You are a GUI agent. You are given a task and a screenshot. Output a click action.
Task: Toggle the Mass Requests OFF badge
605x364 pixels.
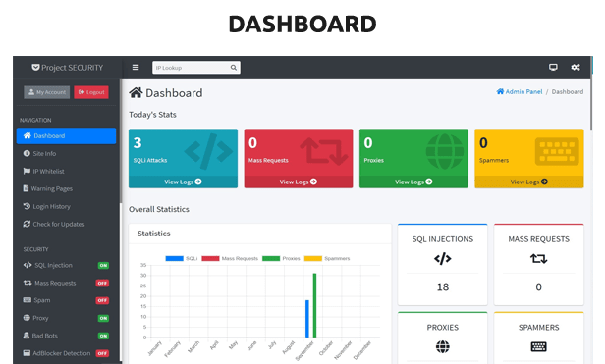pyautogui.click(x=102, y=283)
